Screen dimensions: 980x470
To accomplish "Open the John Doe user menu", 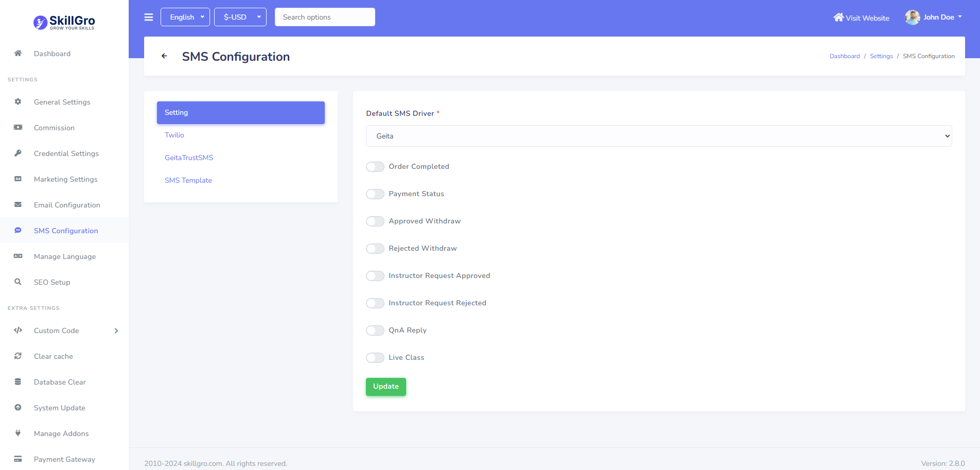I will click(934, 17).
